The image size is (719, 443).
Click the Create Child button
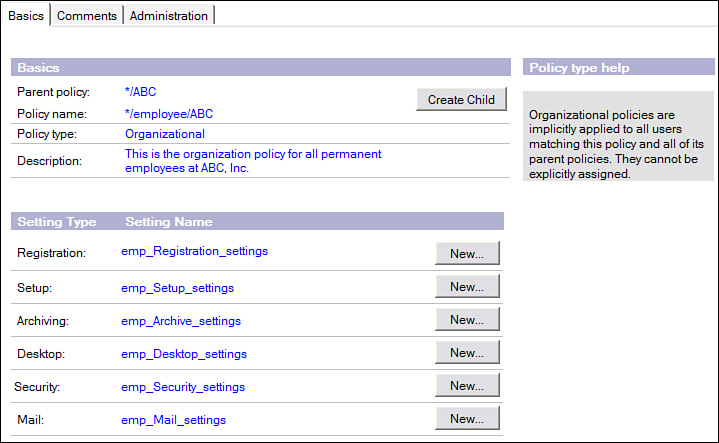(x=461, y=100)
